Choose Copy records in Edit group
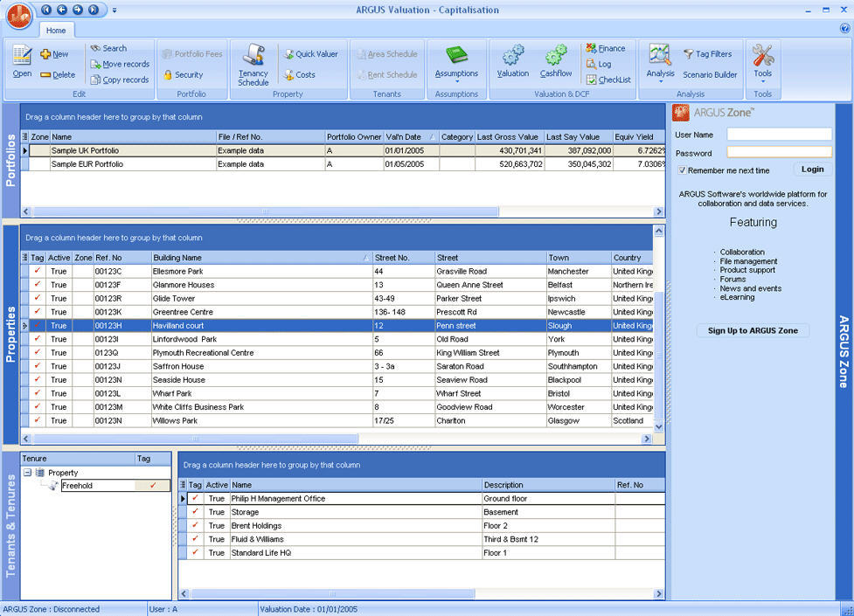Image resolution: width=854 pixels, height=616 pixels. [119, 80]
